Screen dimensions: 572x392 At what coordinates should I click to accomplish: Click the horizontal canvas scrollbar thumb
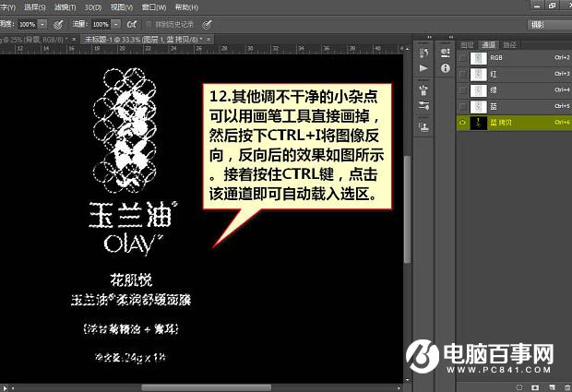(x=206, y=387)
